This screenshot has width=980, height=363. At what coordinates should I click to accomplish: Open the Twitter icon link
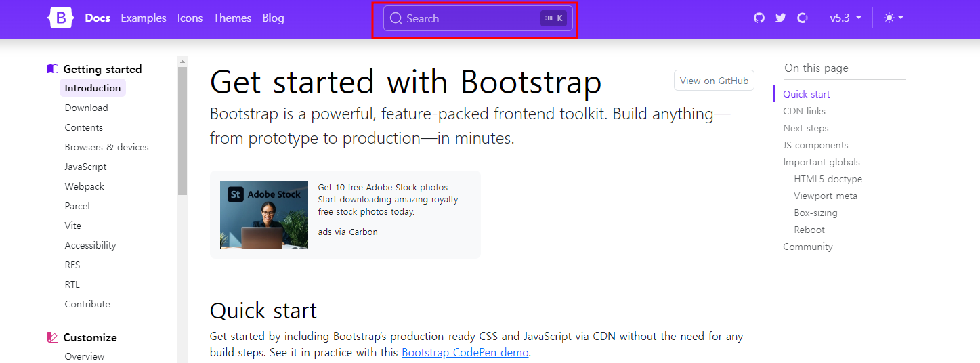[x=781, y=18]
